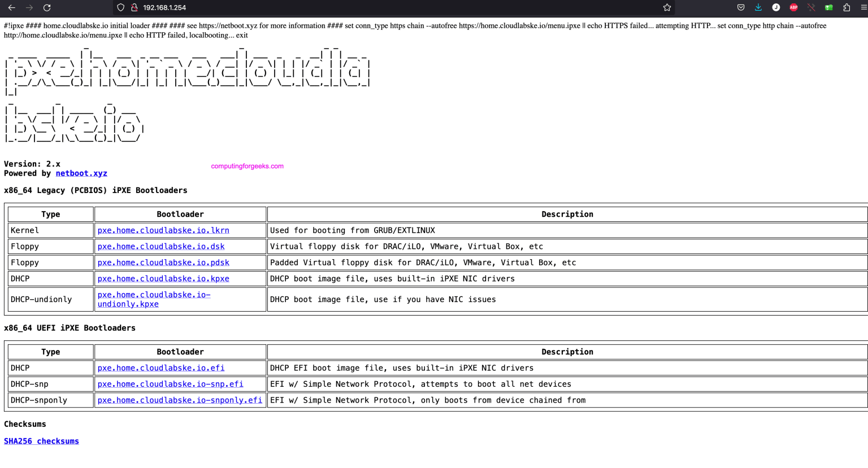Open the Extensions puzzle-piece menu
Viewport: 868px width, 468px height.
847,8
